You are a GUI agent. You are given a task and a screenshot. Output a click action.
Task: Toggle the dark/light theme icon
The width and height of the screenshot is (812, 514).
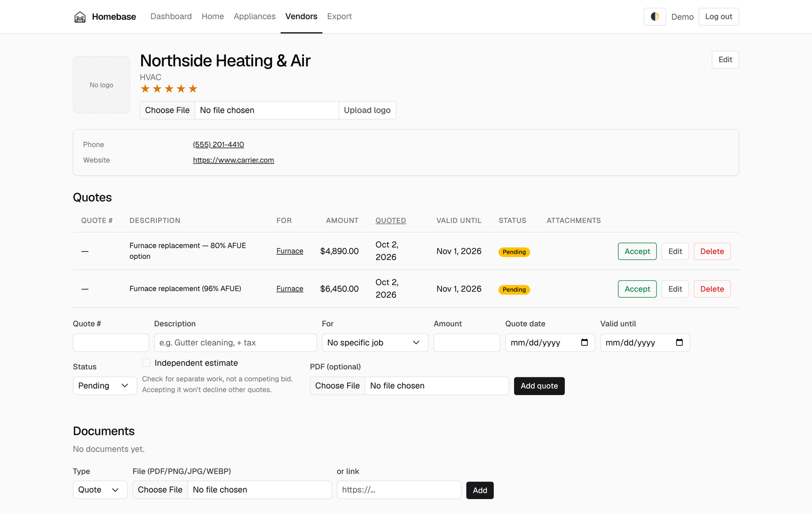pos(655,17)
